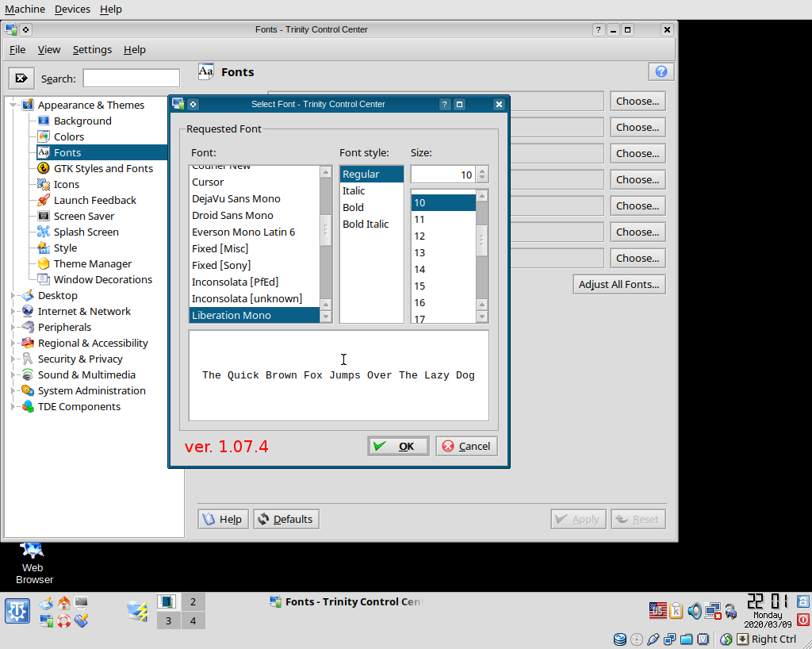
Task: Expand the Sound & Multimedia category
Action: click(x=13, y=375)
